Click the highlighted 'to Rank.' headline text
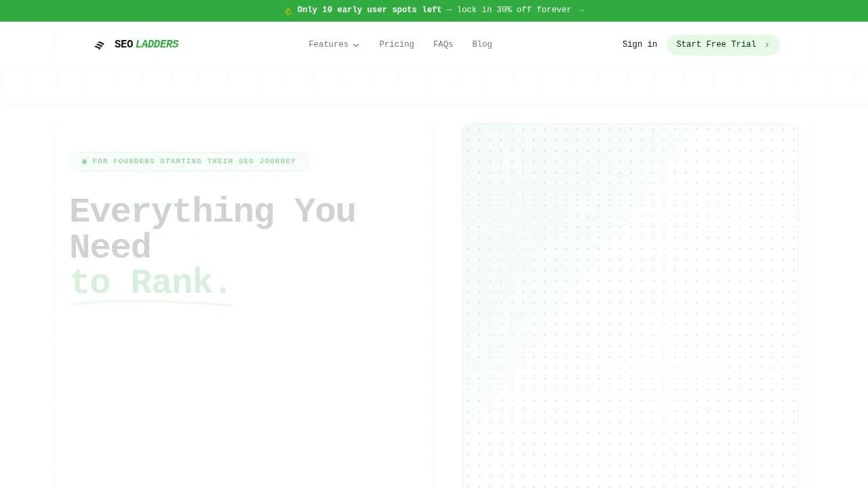The image size is (868, 488). [x=149, y=281]
